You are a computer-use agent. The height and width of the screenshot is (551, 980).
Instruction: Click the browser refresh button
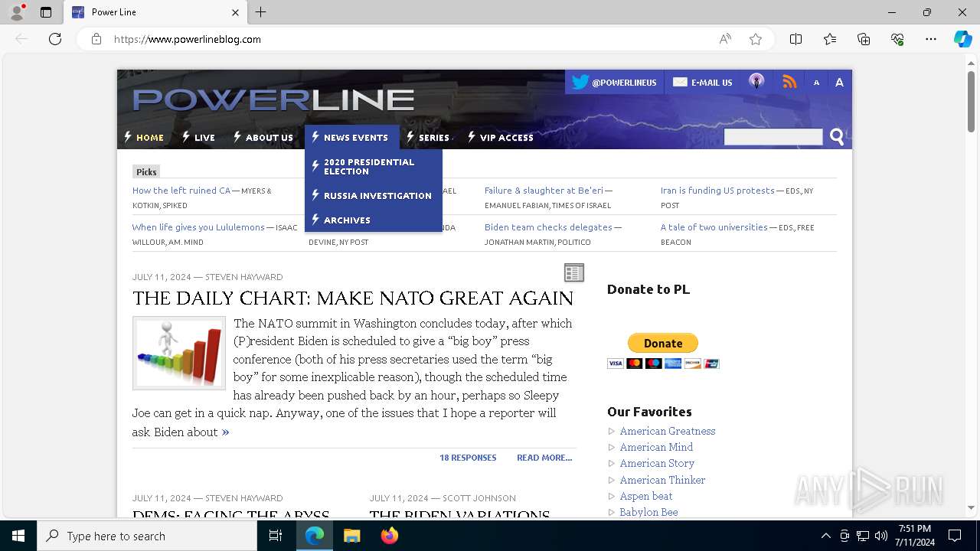pos(55,39)
